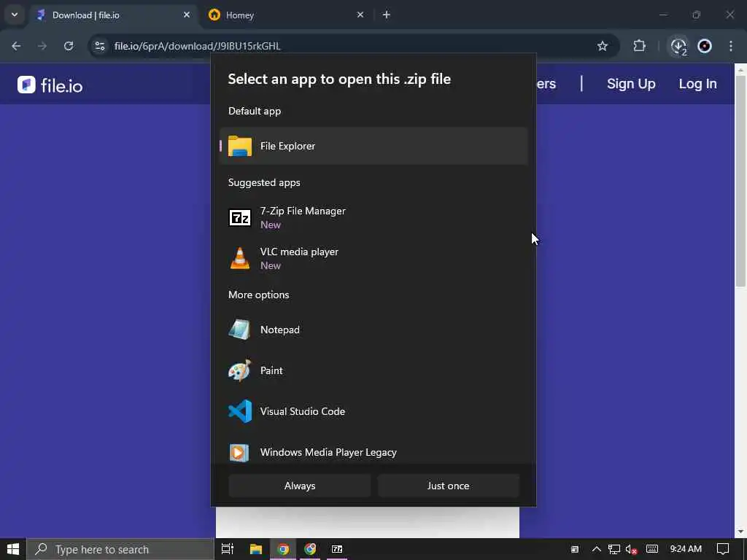Open the Log In link
The image size is (747, 560).
[697, 84]
